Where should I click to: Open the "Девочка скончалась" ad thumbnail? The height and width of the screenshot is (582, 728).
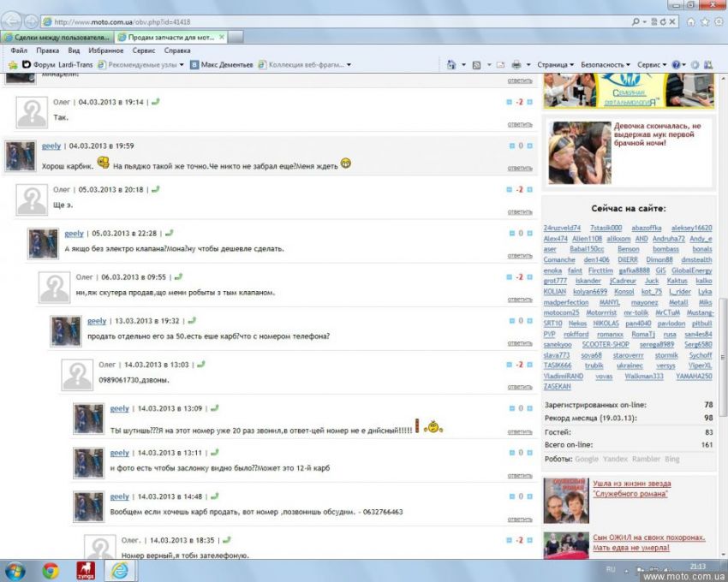(x=580, y=152)
